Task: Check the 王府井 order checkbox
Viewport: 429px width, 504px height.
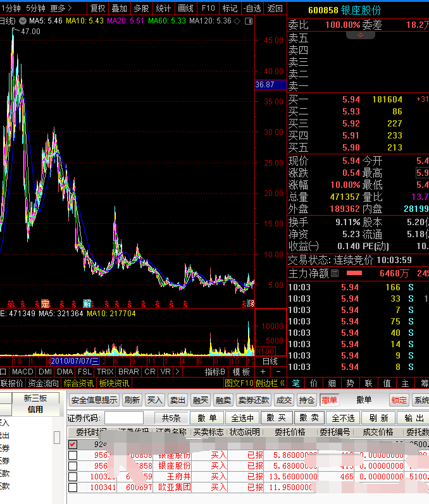Action: (x=73, y=477)
